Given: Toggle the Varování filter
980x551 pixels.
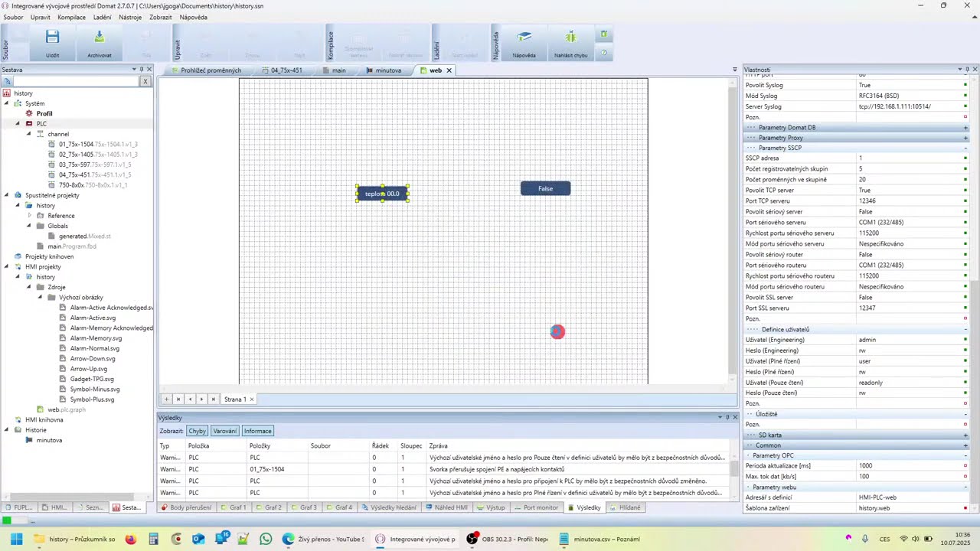Looking at the screenshot, I should tap(225, 431).
